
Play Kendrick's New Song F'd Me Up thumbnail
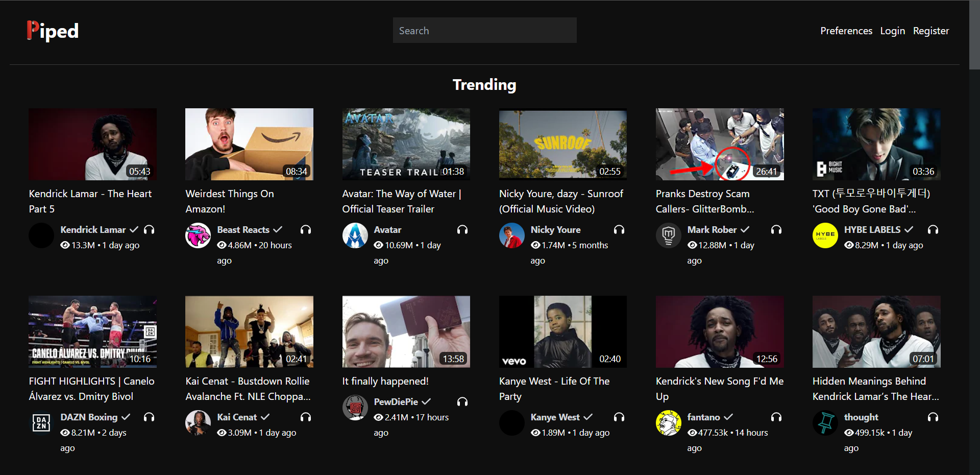click(720, 331)
